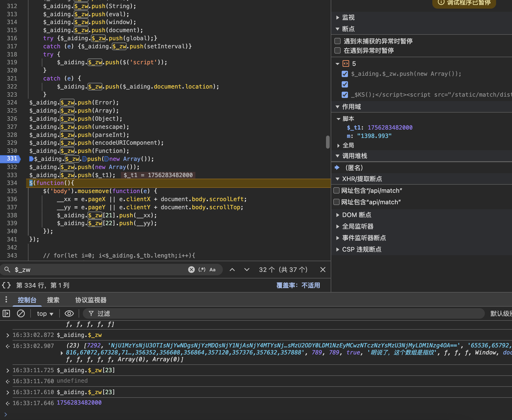The width and height of the screenshot is (512, 420).
Task: Expand the DOM 断点 section
Action: pos(338,215)
